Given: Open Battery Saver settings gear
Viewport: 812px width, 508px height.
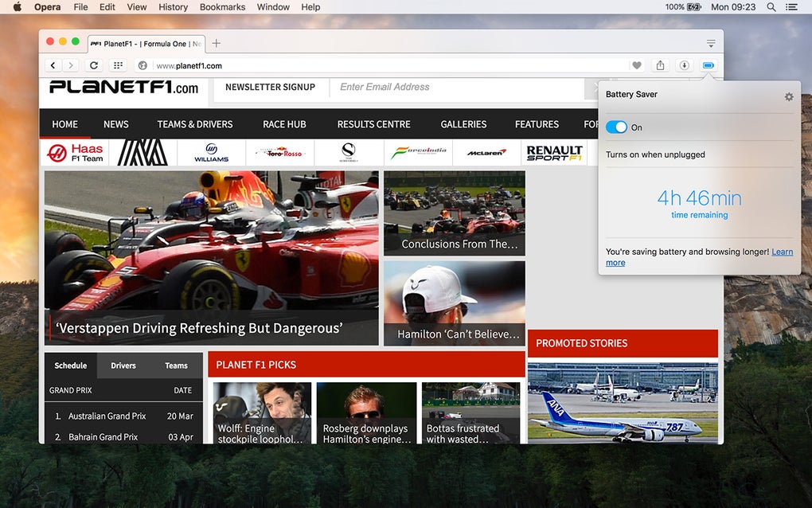Looking at the screenshot, I should 789,97.
